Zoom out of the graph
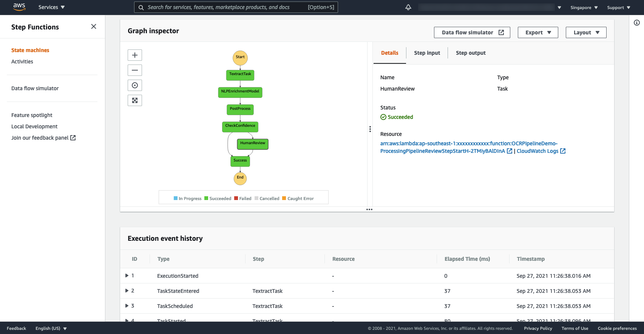The height and width of the screenshot is (334, 644). (135, 70)
